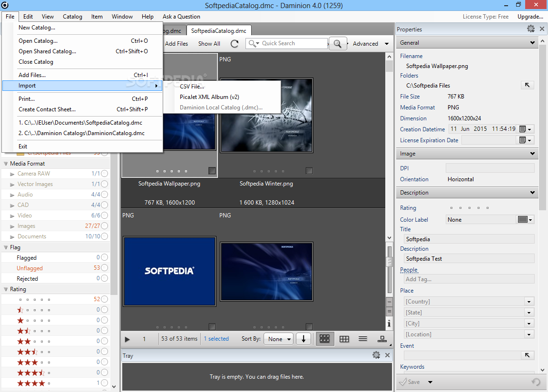The image size is (548, 392).
Task: Click the Add Files toolbar button
Action: 176,44
